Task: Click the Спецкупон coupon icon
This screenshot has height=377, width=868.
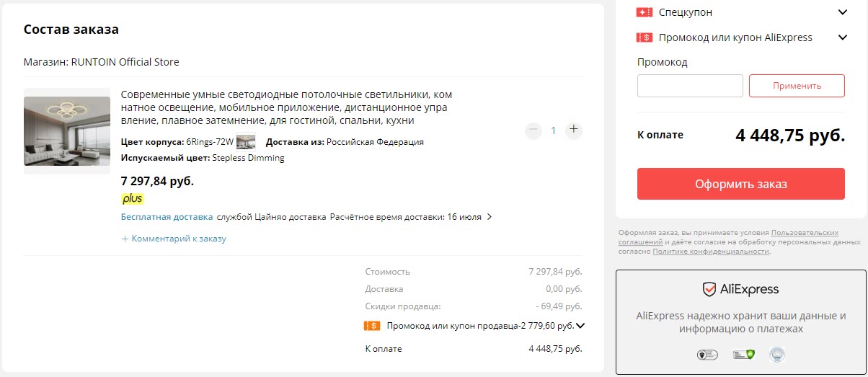Action: tap(645, 12)
